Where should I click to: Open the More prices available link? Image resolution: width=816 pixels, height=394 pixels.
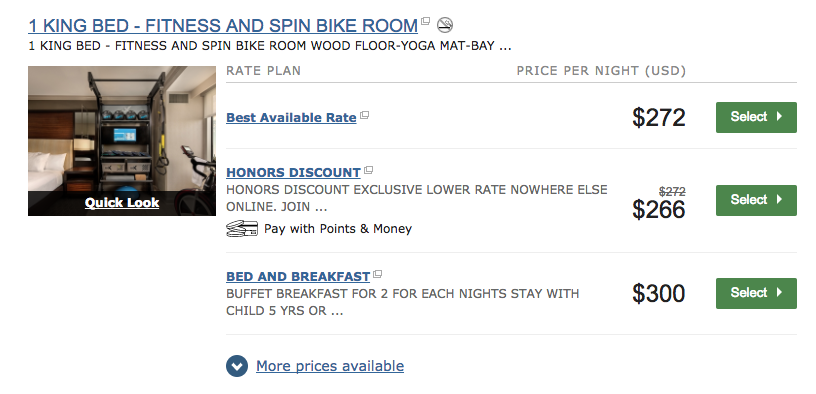click(330, 366)
